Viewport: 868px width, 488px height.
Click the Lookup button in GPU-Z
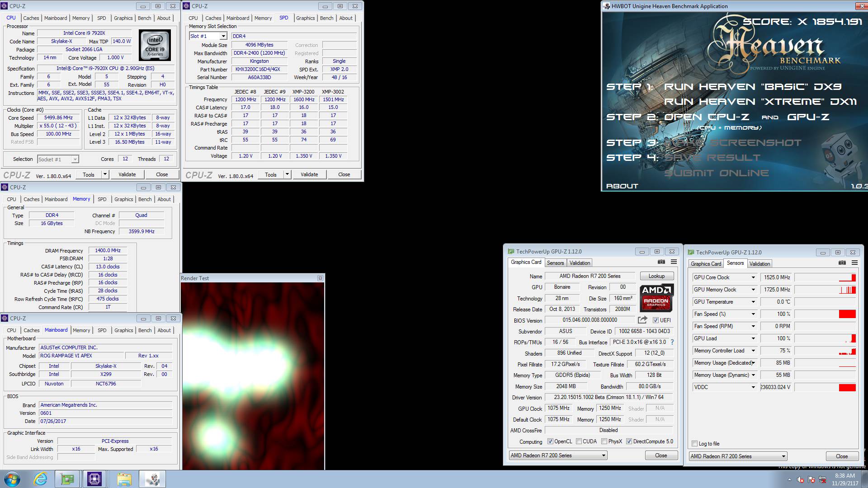coord(656,276)
